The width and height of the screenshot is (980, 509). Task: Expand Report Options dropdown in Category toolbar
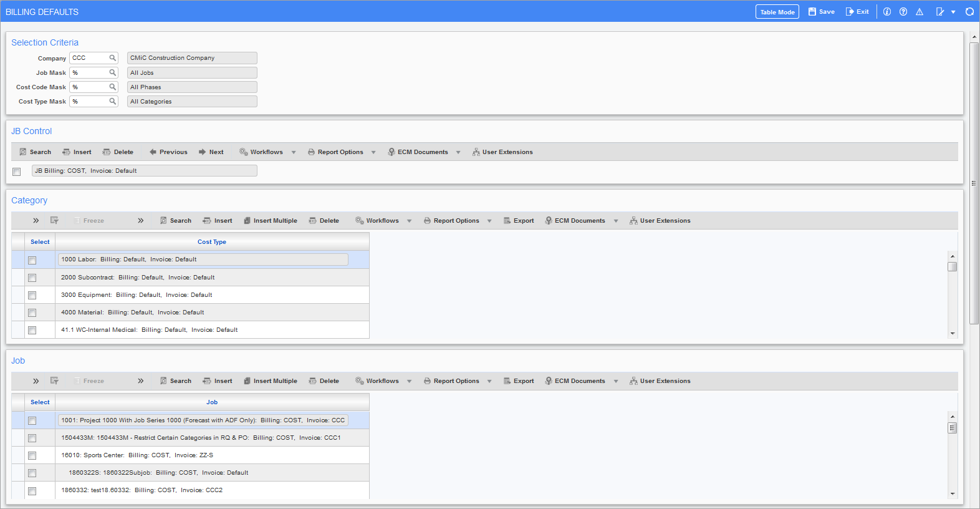pyautogui.click(x=489, y=221)
